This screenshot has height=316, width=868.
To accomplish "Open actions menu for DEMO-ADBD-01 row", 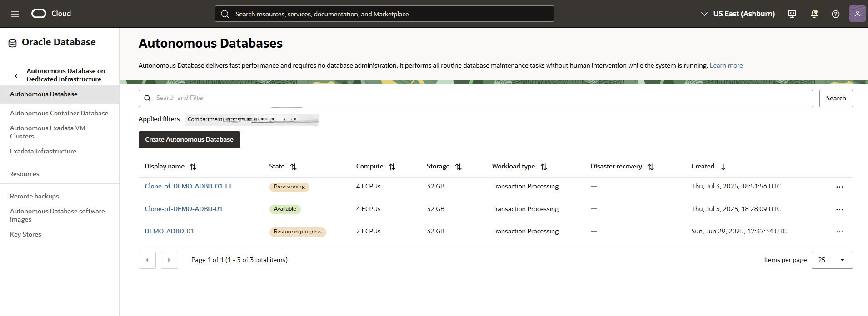I will point(839,232).
